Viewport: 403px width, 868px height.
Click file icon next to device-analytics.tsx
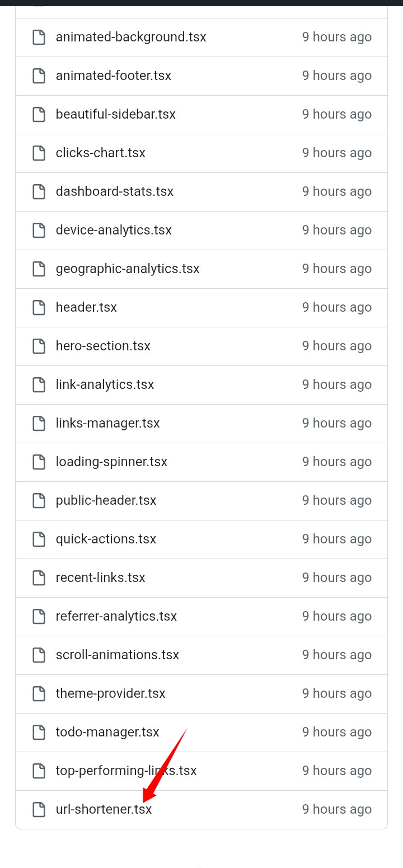click(39, 231)
